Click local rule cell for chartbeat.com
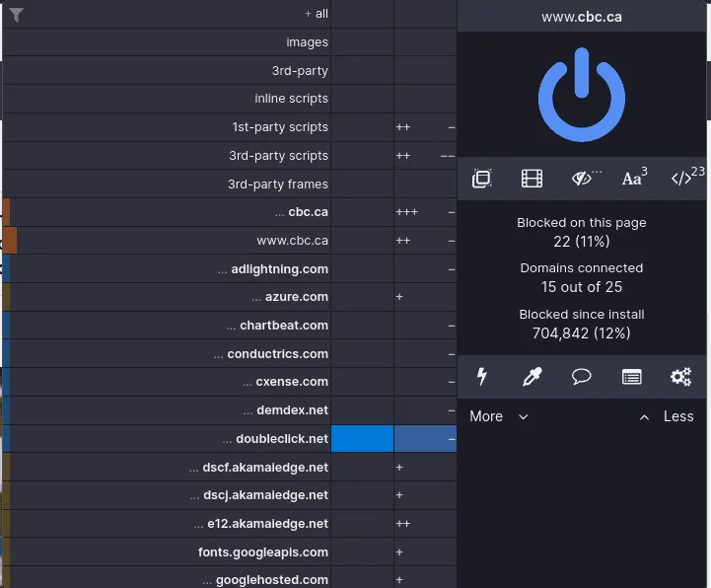This screenshot has height=588, width=711. [425, 326]
